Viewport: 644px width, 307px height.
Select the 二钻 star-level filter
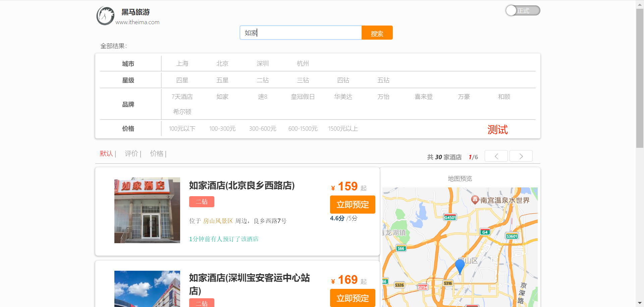(x=263, y=80)
